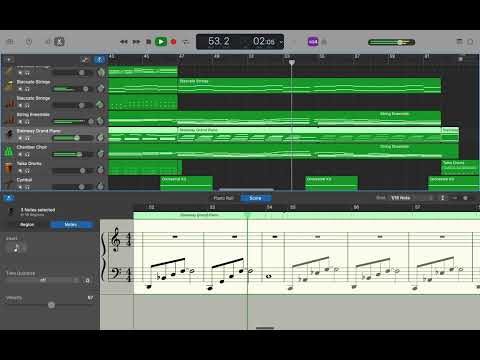Adjust the Chamber Choir pan knob
480x360 pixels.
point(100,154)
